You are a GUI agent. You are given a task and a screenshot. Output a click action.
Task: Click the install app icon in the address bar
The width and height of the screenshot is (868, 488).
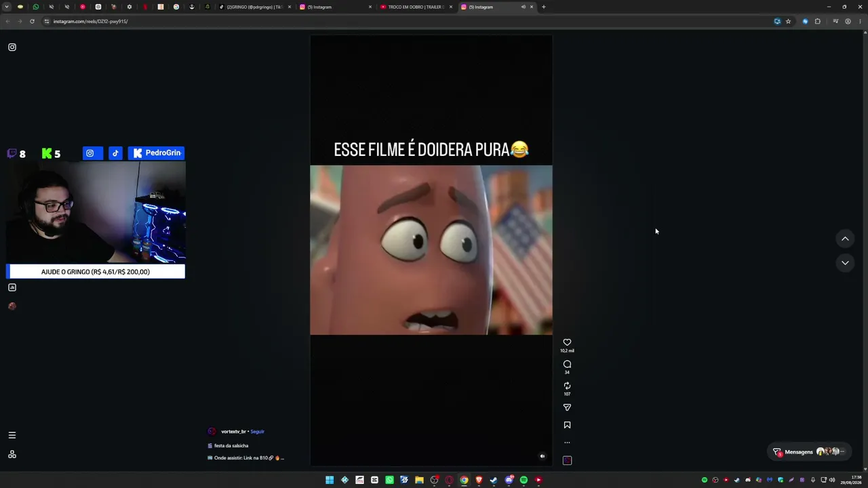777,21
